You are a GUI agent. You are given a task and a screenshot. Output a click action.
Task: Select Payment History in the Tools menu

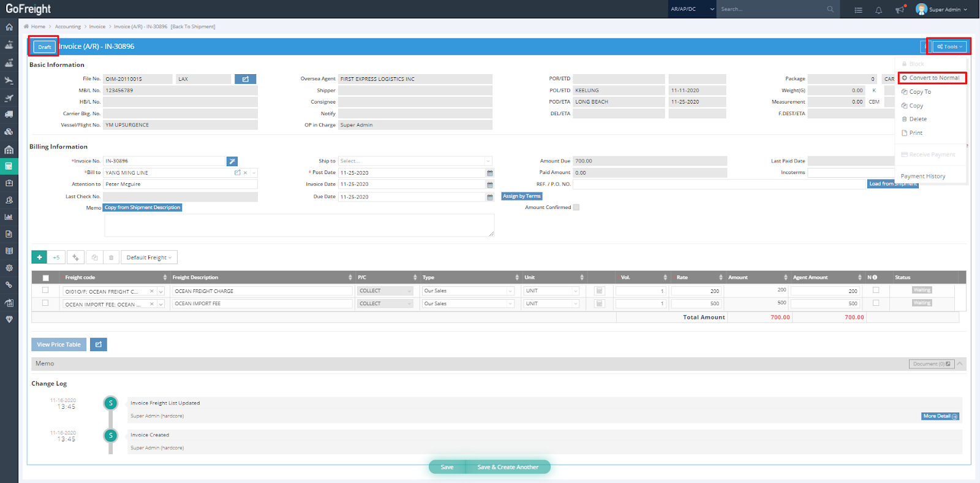(922, 177)
